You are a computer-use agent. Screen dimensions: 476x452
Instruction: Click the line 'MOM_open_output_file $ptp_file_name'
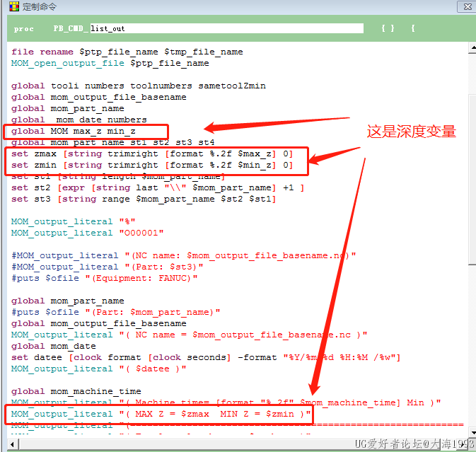click(x=110, y=63)
